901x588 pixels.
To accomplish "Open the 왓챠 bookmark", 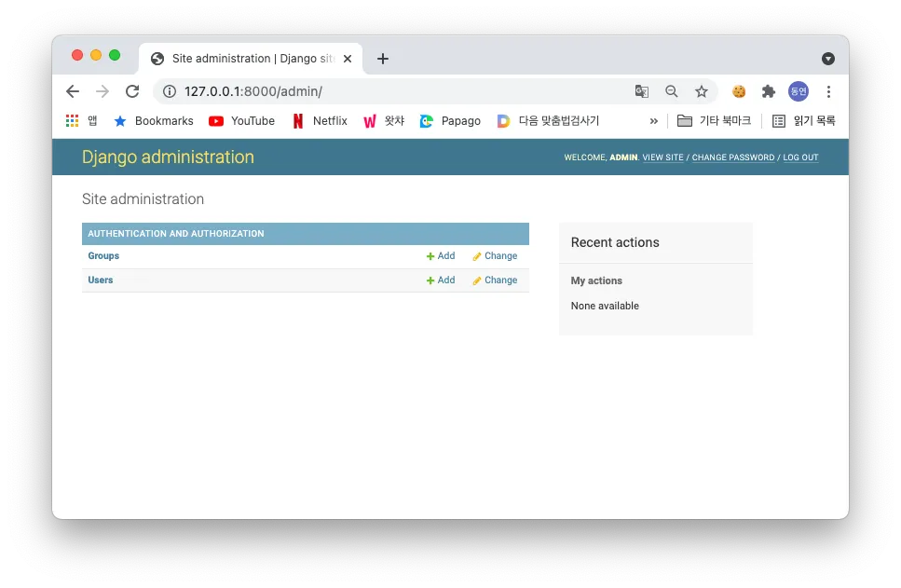I will pyautogui.click(x=384, y=121).
